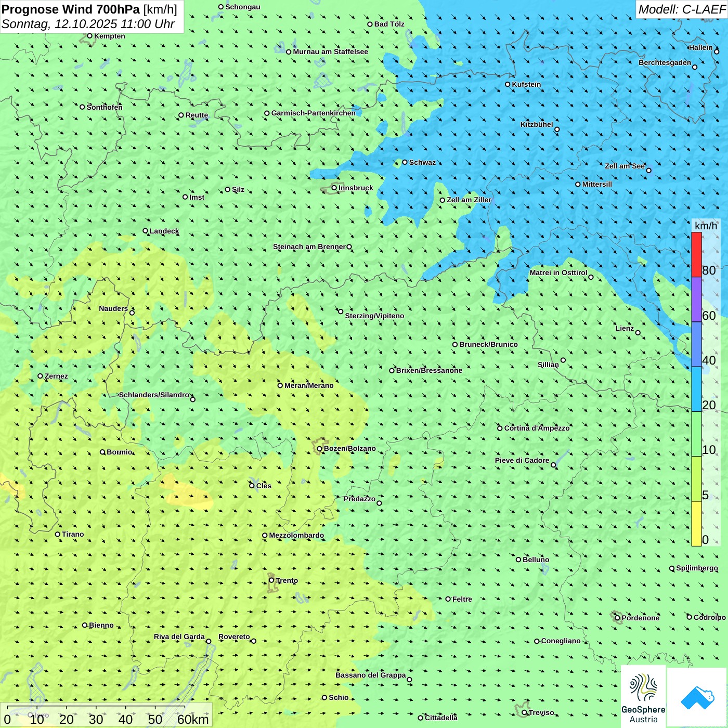Select the Pordenone label on the map
The width and height of the screenshot is (728, 728).
(x=641, y=618)
